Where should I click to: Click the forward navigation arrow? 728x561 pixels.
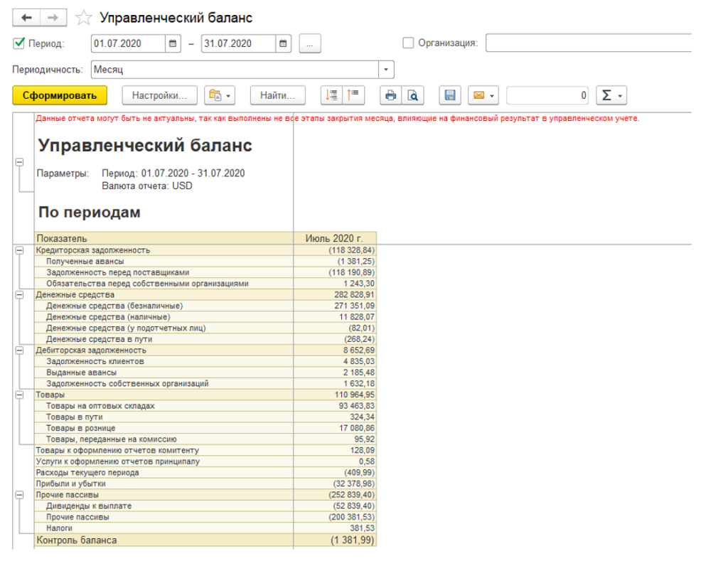[x=53, y=18]
